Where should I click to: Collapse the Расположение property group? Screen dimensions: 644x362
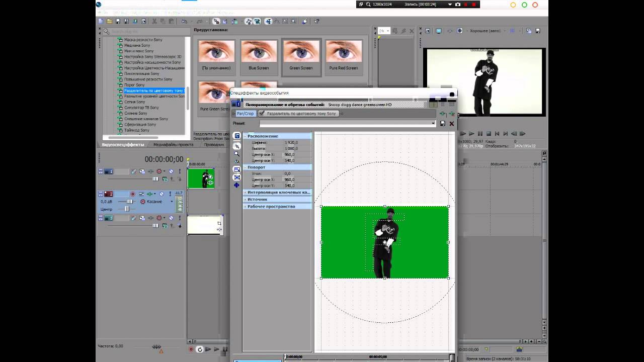245,136
